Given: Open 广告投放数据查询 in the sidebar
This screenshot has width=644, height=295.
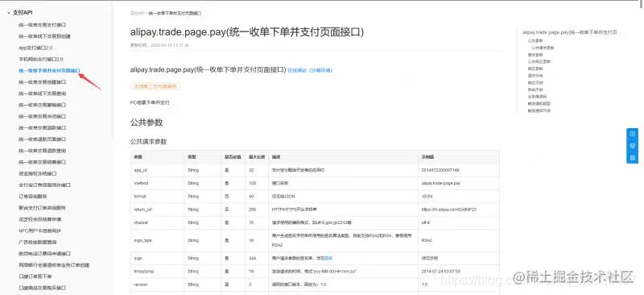Looking at the screenshot, I should (x=37, y=242).
